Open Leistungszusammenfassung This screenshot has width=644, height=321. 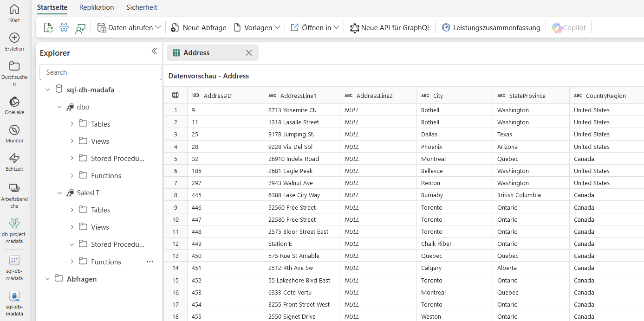coord(491,28)
